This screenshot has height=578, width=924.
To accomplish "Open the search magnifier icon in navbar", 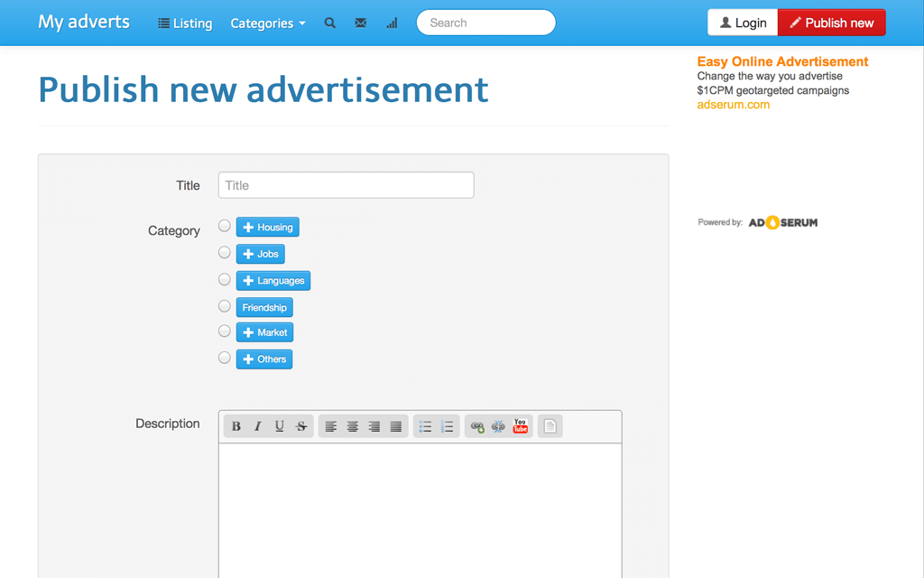I will pyautogui.click(x=330, y=23).
